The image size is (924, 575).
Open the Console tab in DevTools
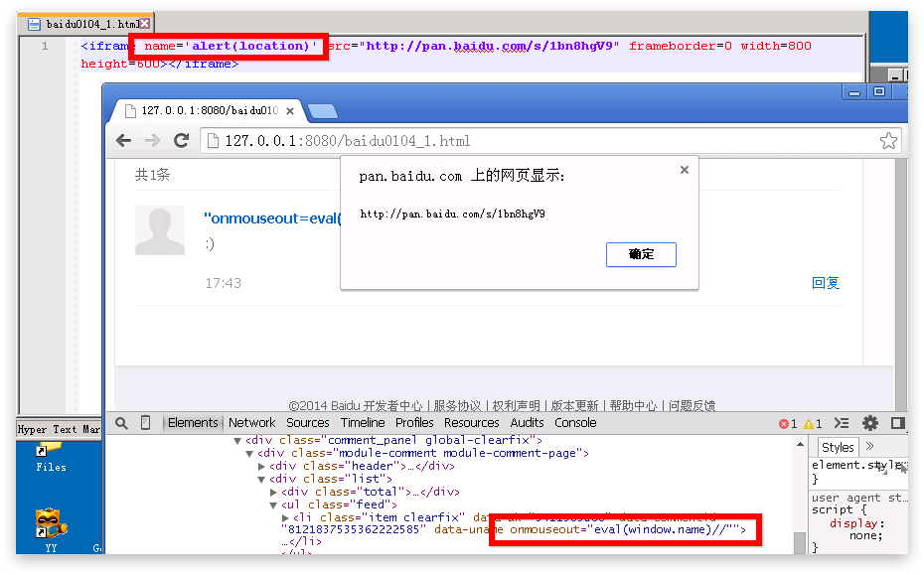[575, 423]
